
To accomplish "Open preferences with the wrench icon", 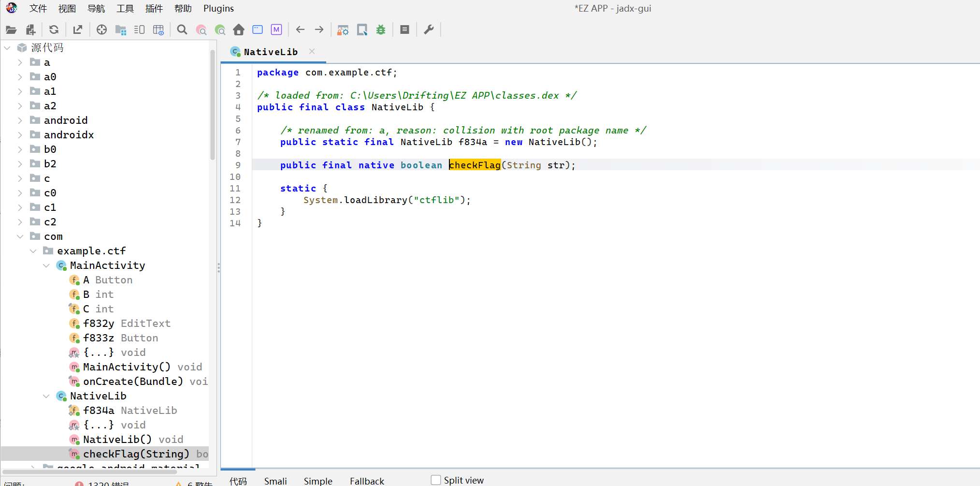I will 429,29.
